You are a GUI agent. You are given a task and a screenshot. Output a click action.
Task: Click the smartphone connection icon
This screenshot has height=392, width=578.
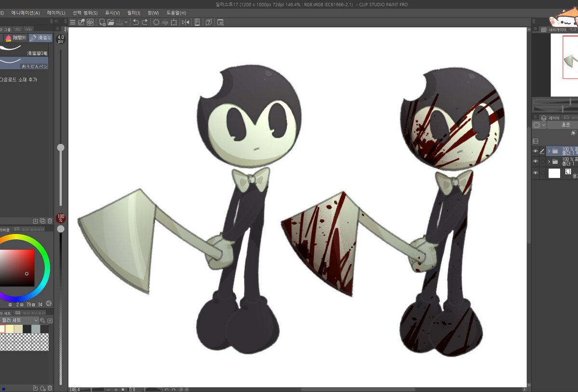[197, 22]
